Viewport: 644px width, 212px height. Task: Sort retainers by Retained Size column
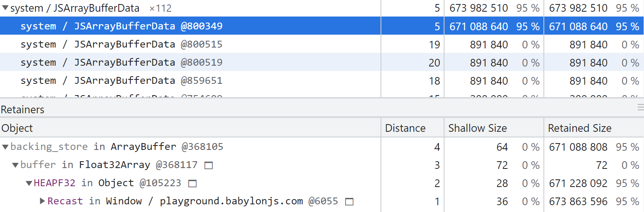tap(579, 128)
